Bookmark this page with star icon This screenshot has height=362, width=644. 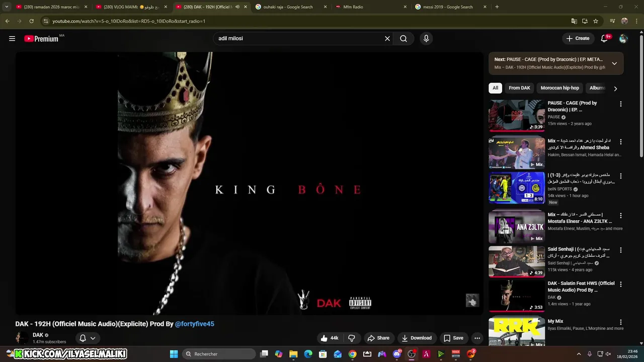596,21
